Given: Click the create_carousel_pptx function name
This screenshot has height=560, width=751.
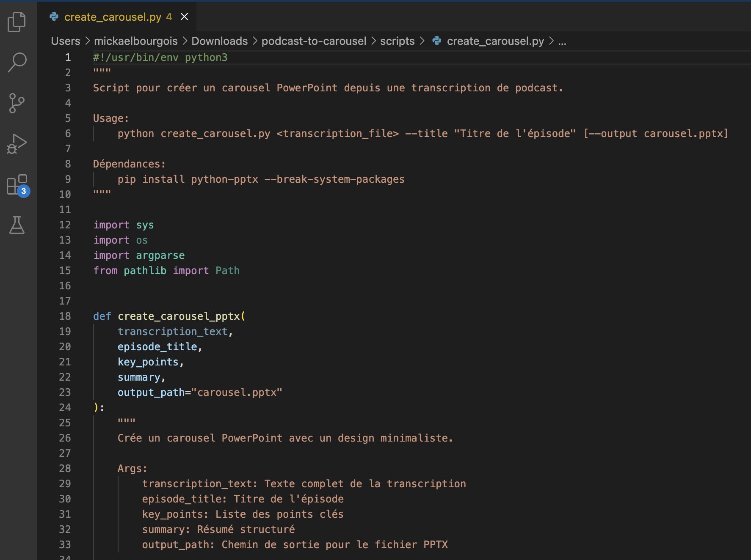Looking at the screenshot, I should 179,316.
